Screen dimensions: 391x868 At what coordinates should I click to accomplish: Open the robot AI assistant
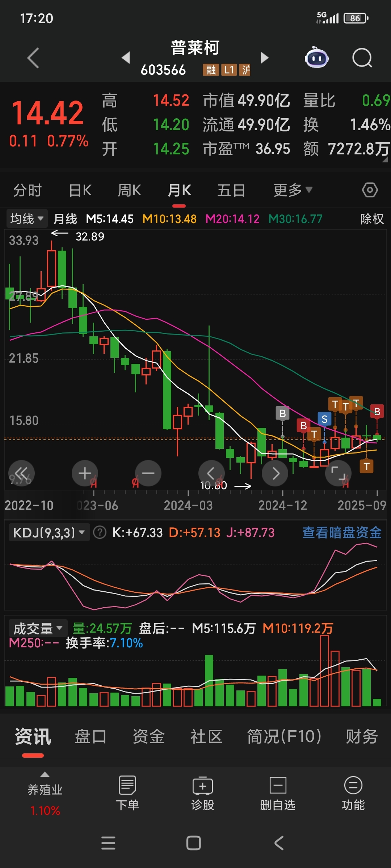click(x=316, y=58)
